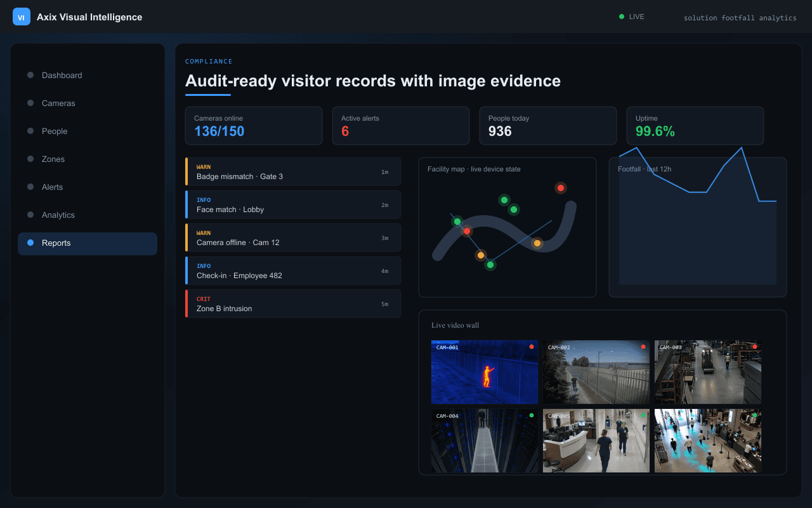Click the blue VI logo icon
812x508 pixels.
coord(22,17)
